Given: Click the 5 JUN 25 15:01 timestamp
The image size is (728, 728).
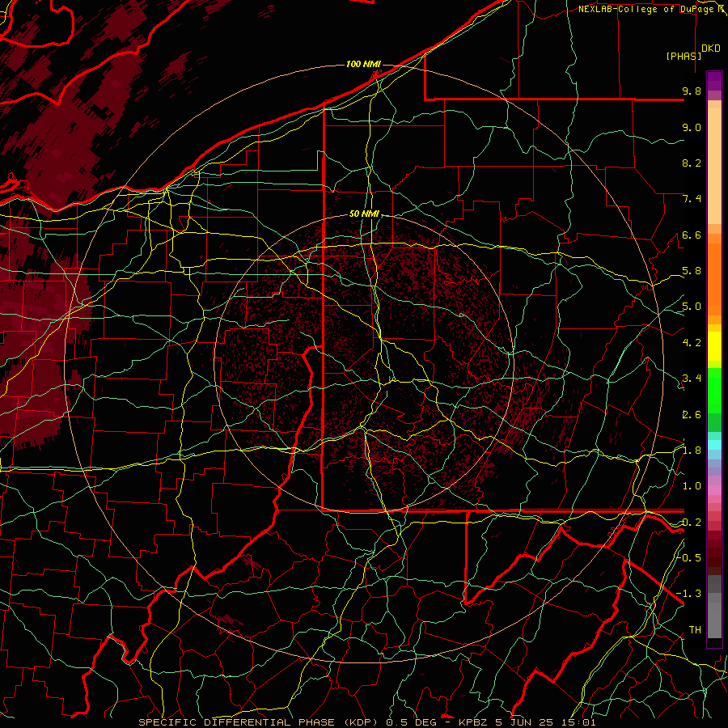Looking at the screenshot, I should [545, 722].
